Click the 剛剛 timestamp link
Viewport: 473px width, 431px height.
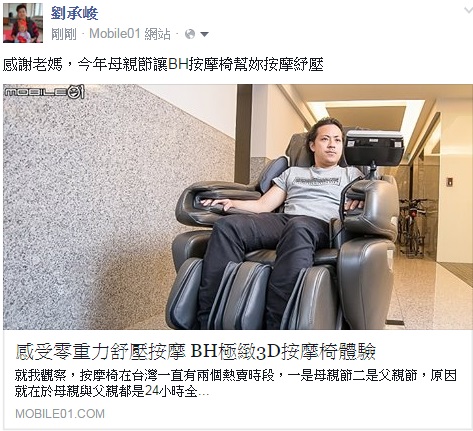click(x=64, y=34)
